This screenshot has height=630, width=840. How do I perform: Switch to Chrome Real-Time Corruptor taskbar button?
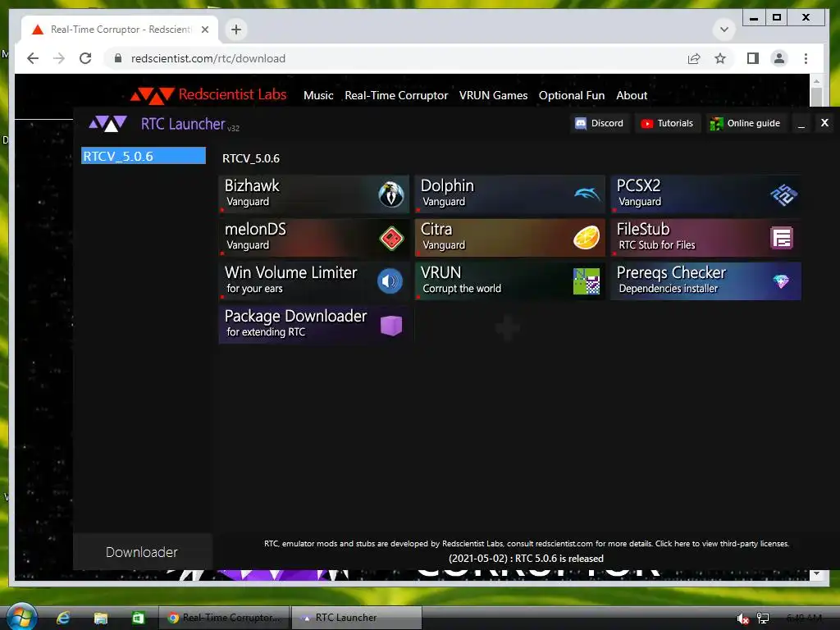224,618
